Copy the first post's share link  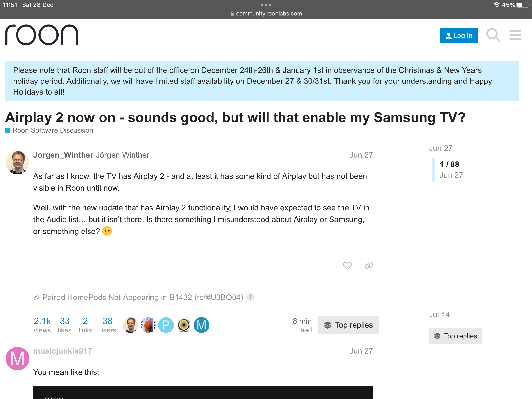[x=369, y=266]
